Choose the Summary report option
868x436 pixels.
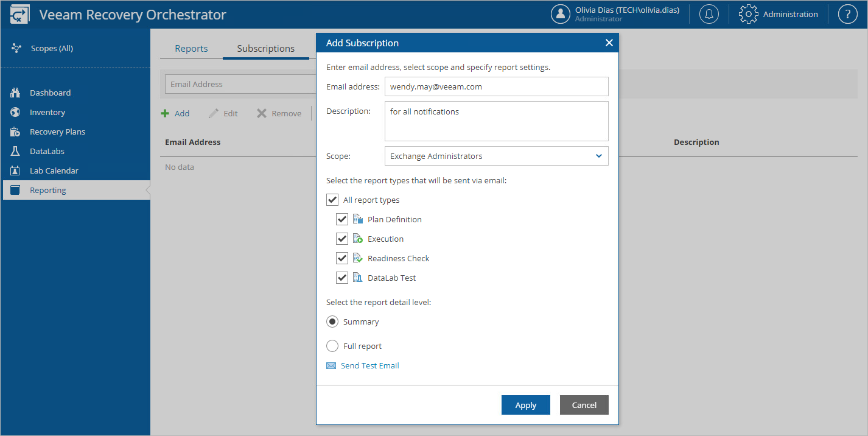(x=332, y=321)
